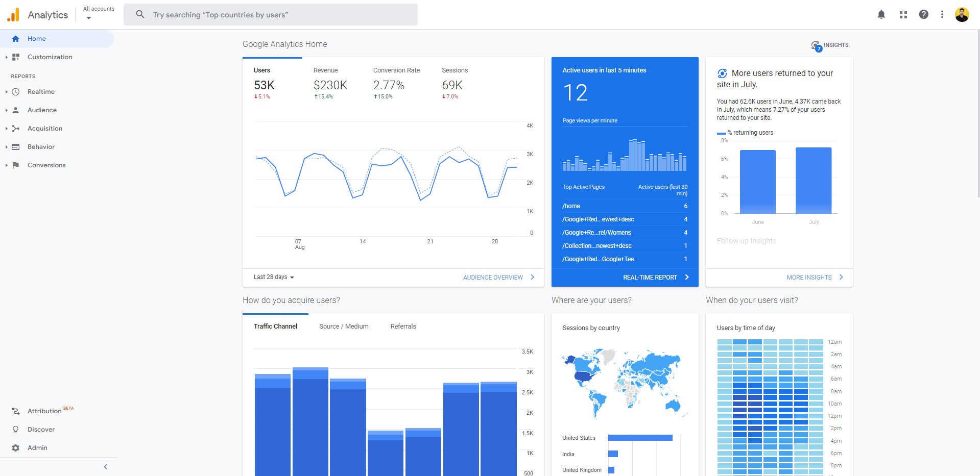
Task: Click the /Google+Re...rel/Womens page row
Action: pos(625,233)
